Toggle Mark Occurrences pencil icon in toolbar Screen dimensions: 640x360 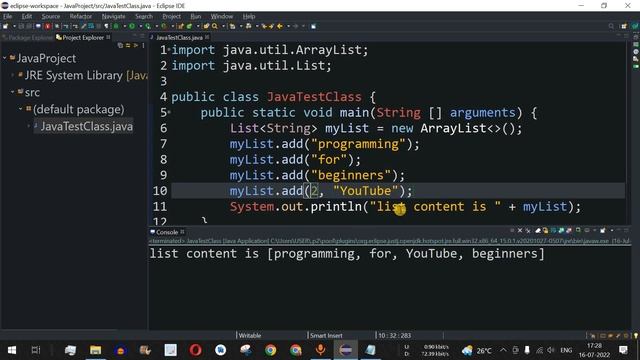pos(83,26)
